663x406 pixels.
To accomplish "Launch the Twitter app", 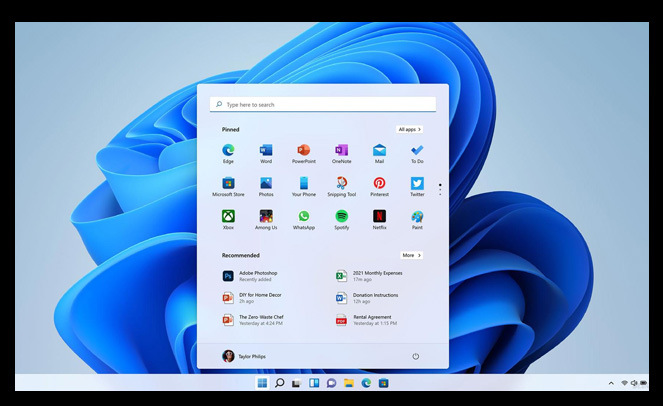I will click(x=417, y=187).
